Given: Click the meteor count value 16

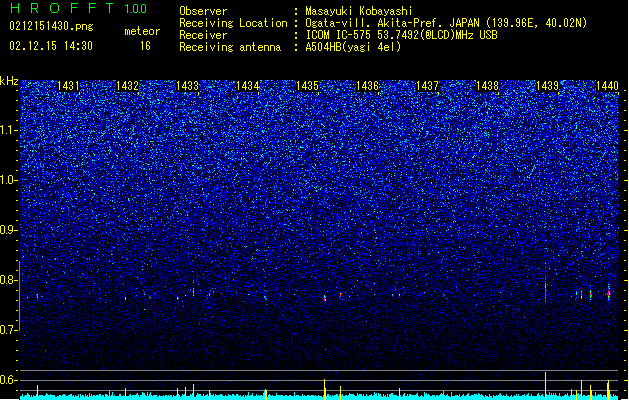Looking at the screenshot, I should point(145,46).
